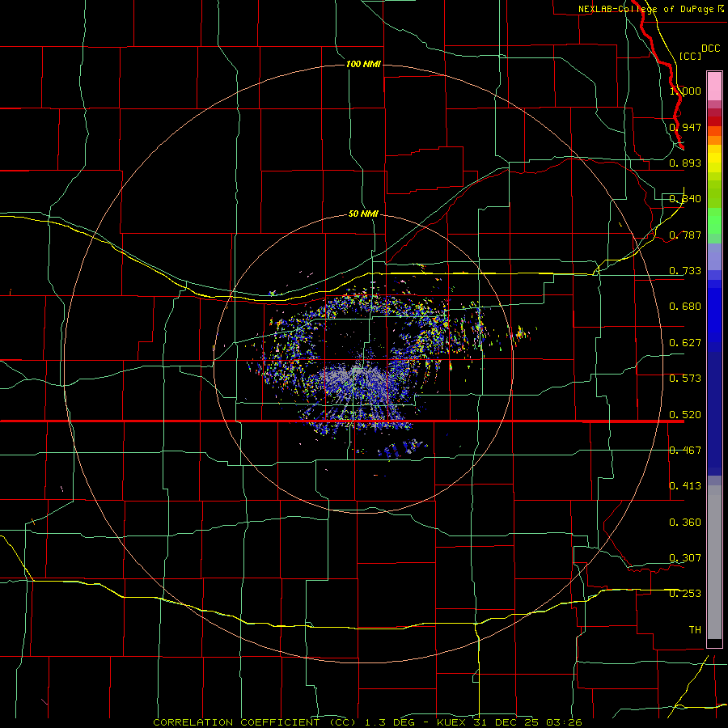Screen dimensions: 728x728
Task: Select the 0.893 legend value
Action: point(685,163)
